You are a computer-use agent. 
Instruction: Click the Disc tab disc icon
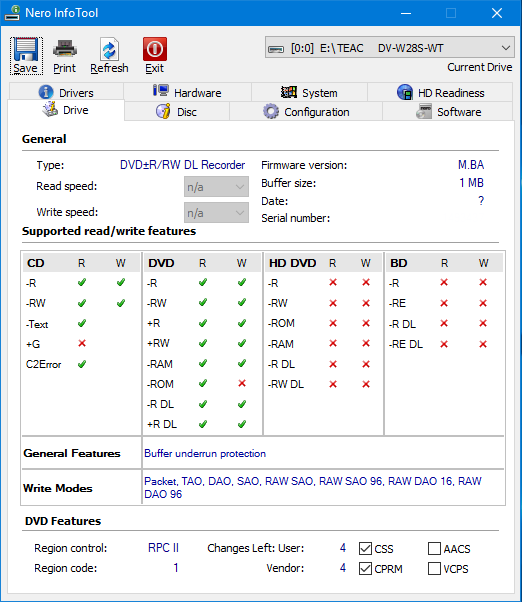point(163,112)
